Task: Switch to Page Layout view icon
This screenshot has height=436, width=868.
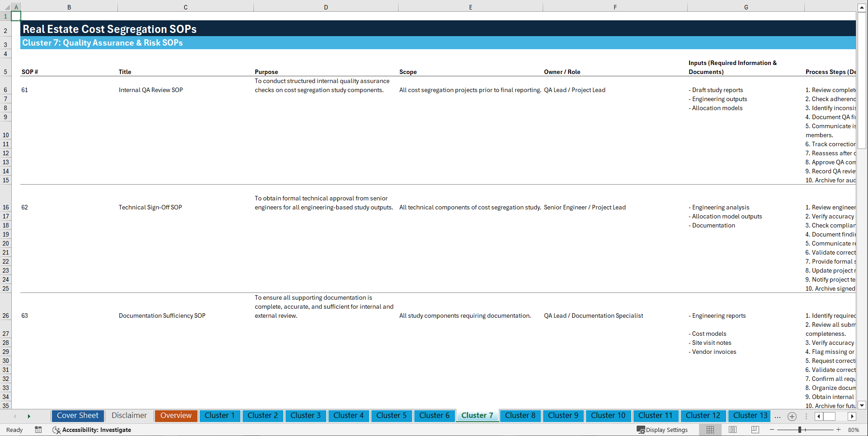Action: tap(732, 430)
